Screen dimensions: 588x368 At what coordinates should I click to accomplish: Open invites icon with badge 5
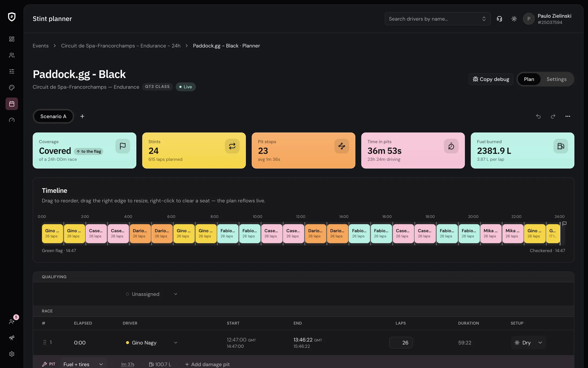(12, 321)
